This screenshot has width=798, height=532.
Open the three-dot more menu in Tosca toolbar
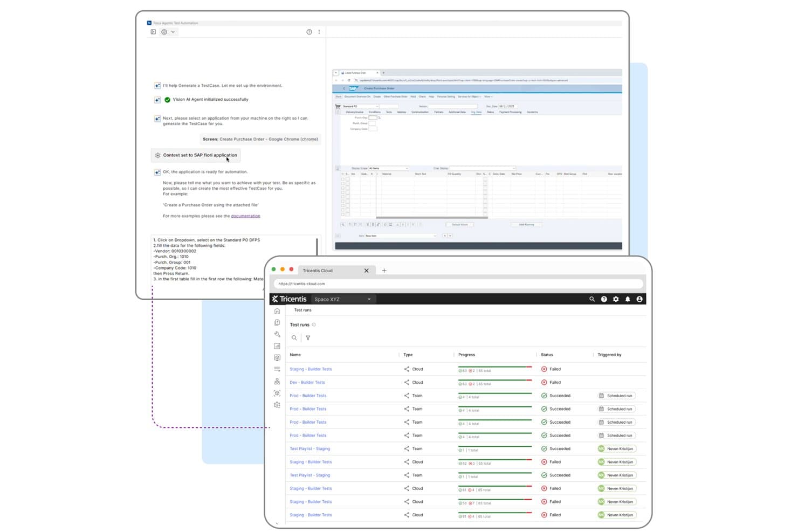click(319, 32)
